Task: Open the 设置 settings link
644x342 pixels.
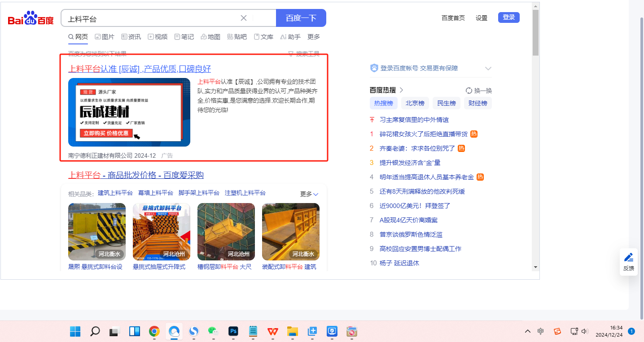Action: [482, 18]
